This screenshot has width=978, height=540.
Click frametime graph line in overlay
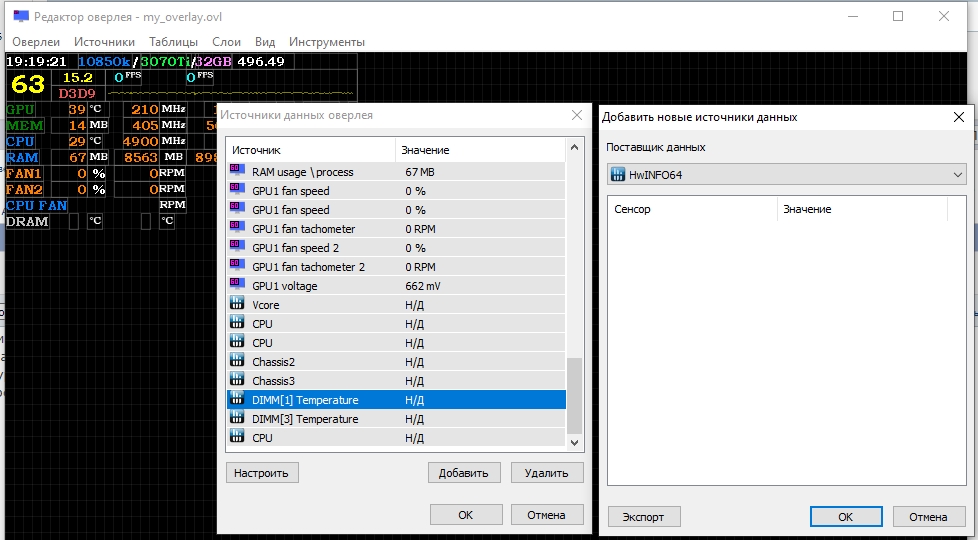coord(231,93)
